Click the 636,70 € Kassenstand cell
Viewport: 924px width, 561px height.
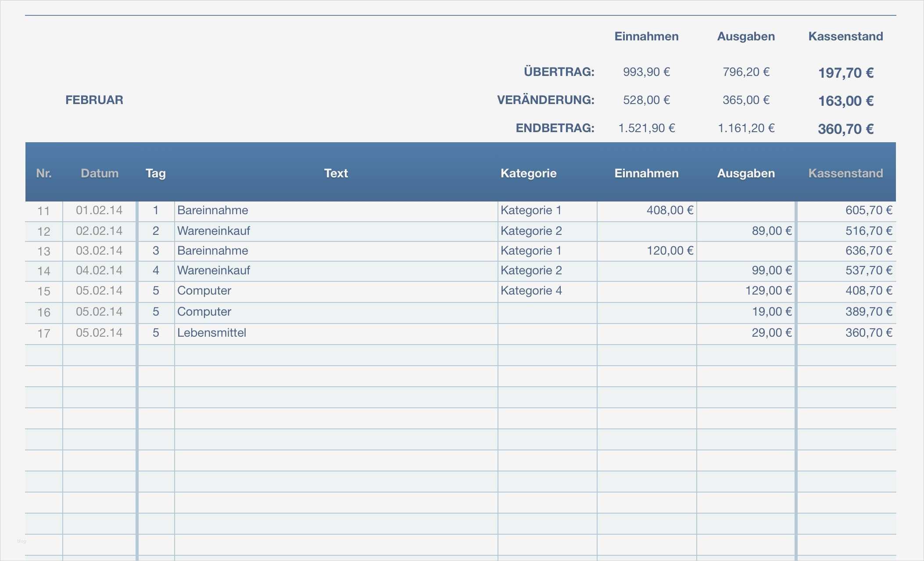tap(868, 251)
